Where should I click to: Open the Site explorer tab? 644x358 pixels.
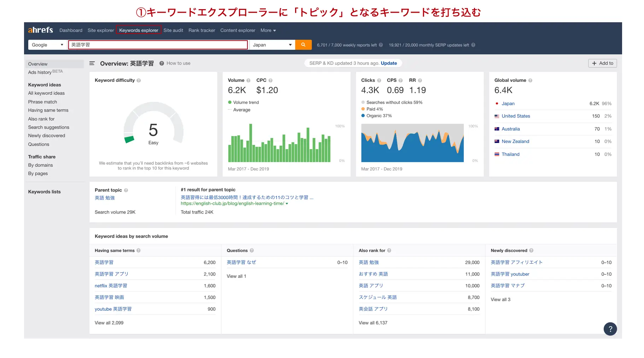pos(101,30)
